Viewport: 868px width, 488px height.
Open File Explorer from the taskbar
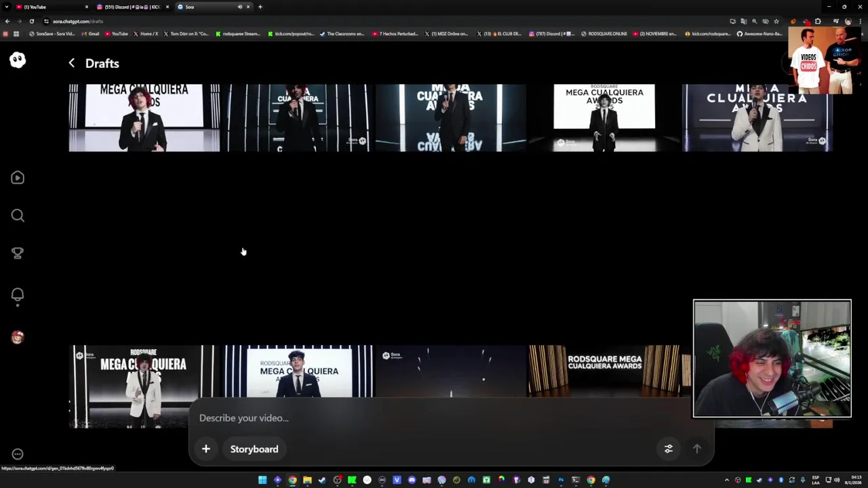[307, 480]
